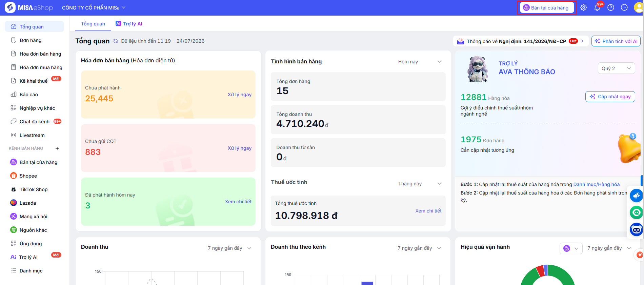Click the Chat đa kênh icon
Viewport: 644px width, 285px height.
pyautogui.click(x=14, y=122)
